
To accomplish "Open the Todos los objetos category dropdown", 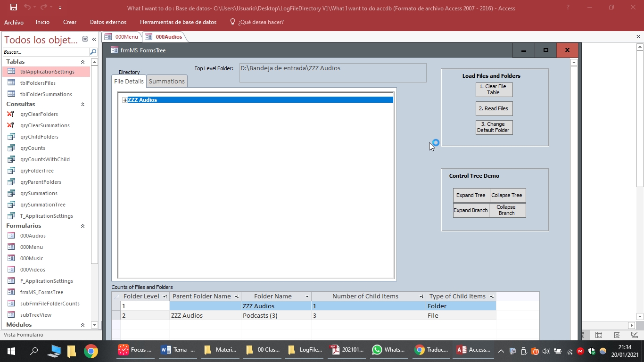I will [85, 40].
